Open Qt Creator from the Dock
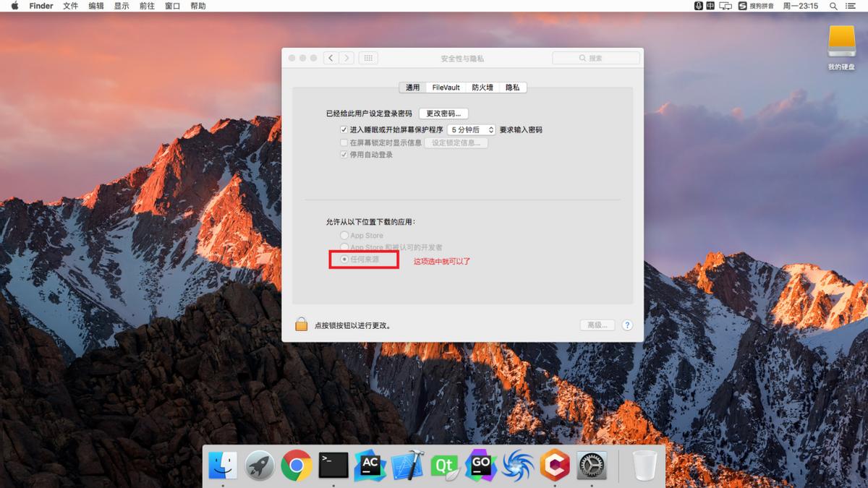Image resolution: width=868 pixels, height=488 pixels. (443, 466)
